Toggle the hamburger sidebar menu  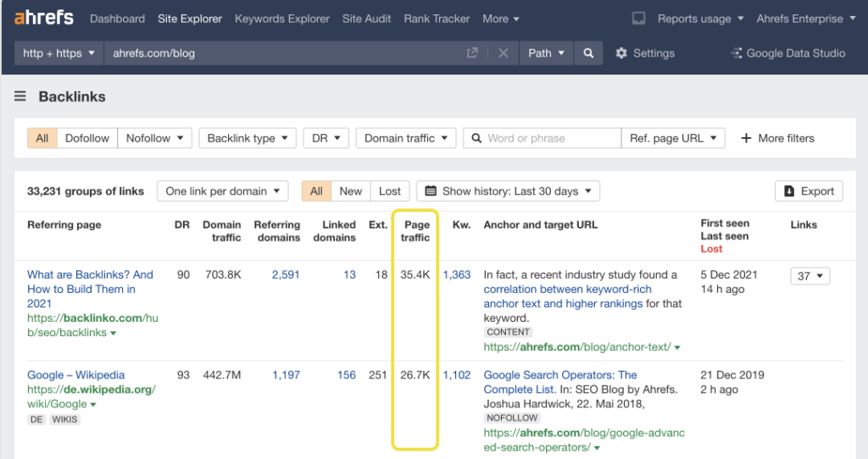20,97
